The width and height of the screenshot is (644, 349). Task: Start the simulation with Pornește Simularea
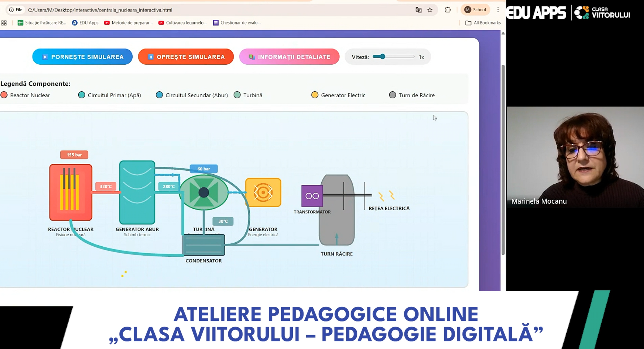[x=82, y=57]
